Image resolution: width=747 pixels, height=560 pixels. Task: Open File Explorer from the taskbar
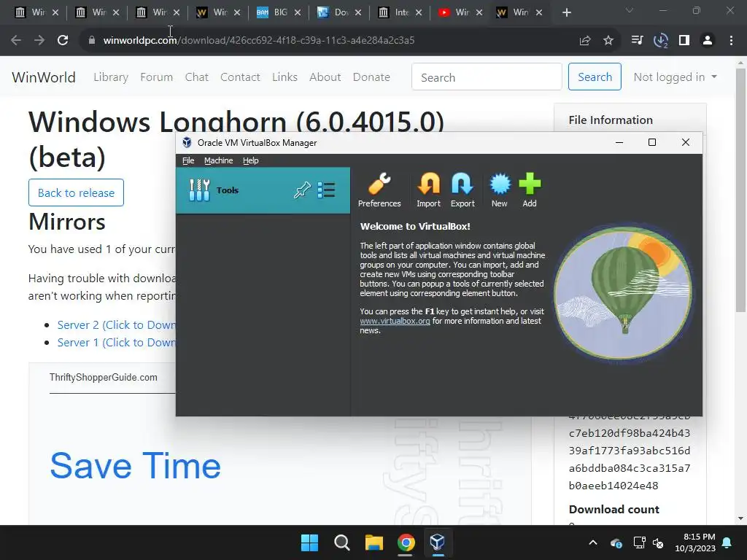(x=374, y=542)
